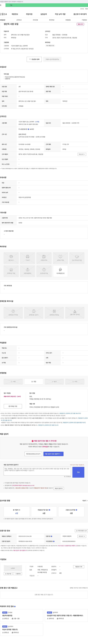88x644 pixels.
Task: Click the 로그인 link at top
Action: click(x=82, y=9)
